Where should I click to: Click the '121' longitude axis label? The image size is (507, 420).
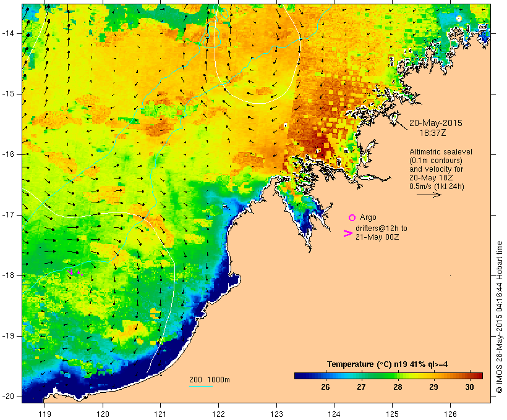coord(160,414)
